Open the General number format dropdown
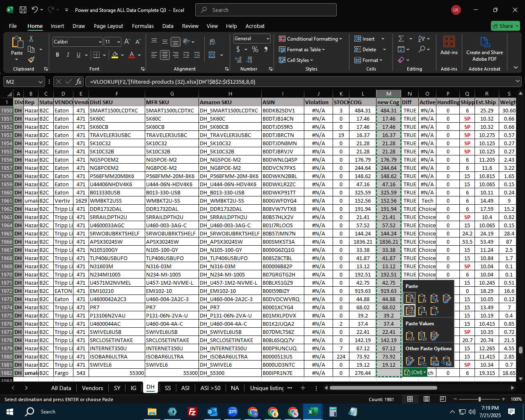Image resolution: width=525 pixels, height=420 pixels. [x=268, y=39]
